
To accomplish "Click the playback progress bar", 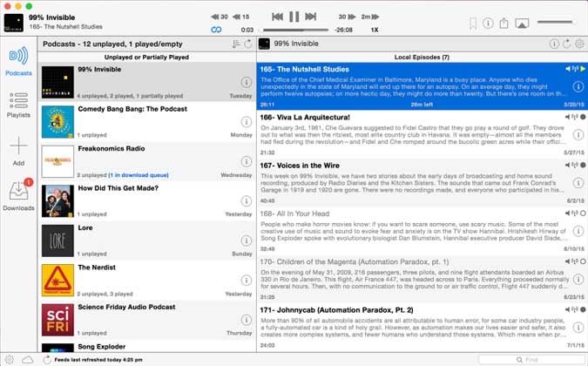I will pos(295,30).
